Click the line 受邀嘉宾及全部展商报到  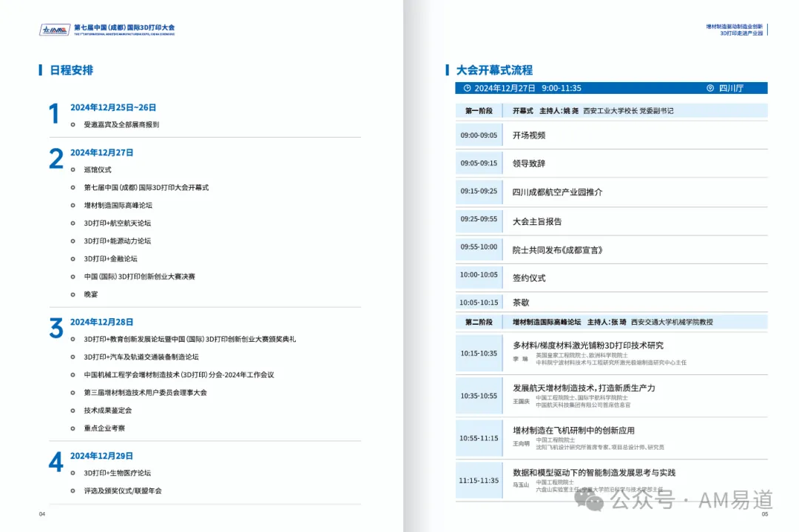pyautogui.click(x=121, y=124)
